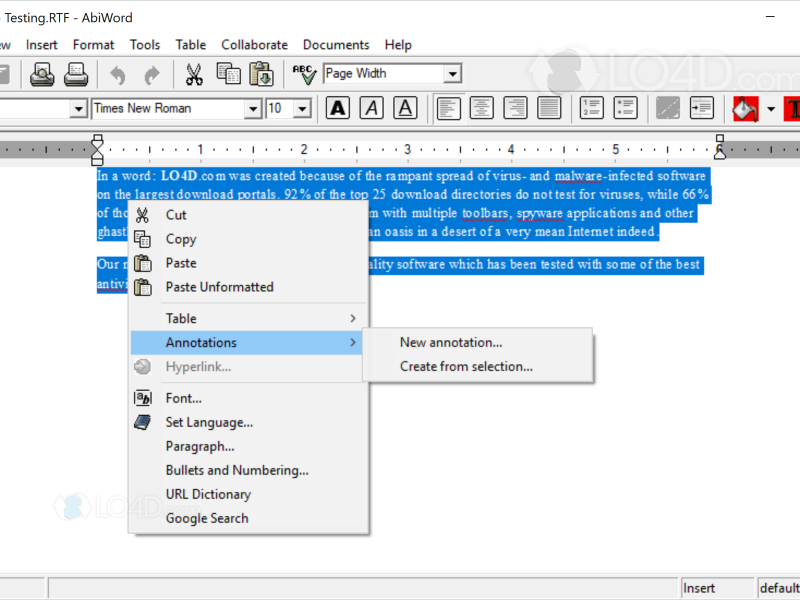Open Font... dialog from context menu
Image resolution: width=800 pixels, height=600 pixels.
tap(248, 398)
